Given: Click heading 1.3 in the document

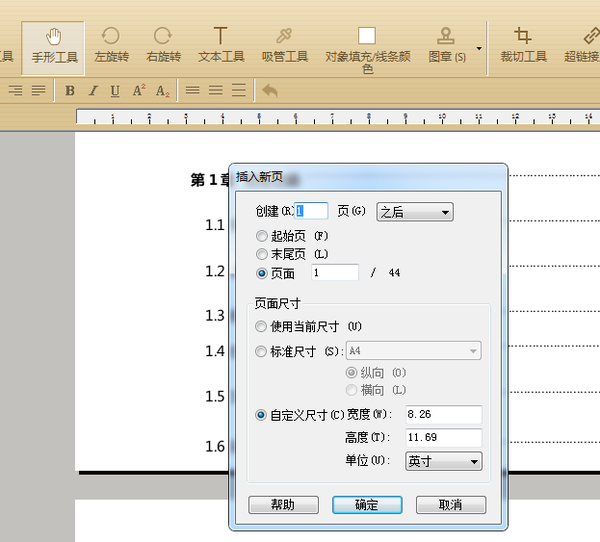Looking at the screenshot, I should pos(215,316).
